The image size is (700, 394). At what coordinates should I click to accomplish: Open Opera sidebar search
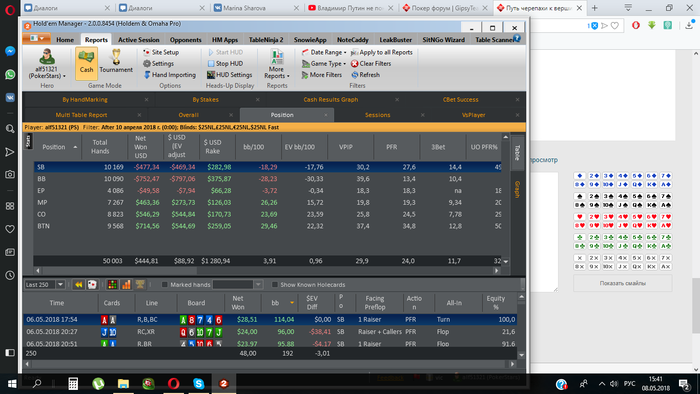(10, 129)
